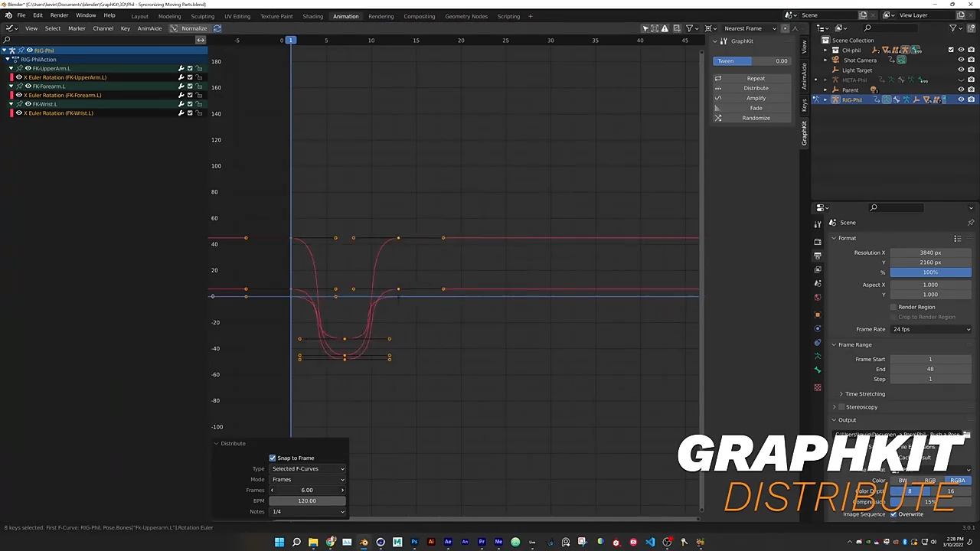Click the resolution percentage 100% slider
Image resolution: width=980 pixels, height=551 pixels.
pyautogui.click(x=930, y=272)
